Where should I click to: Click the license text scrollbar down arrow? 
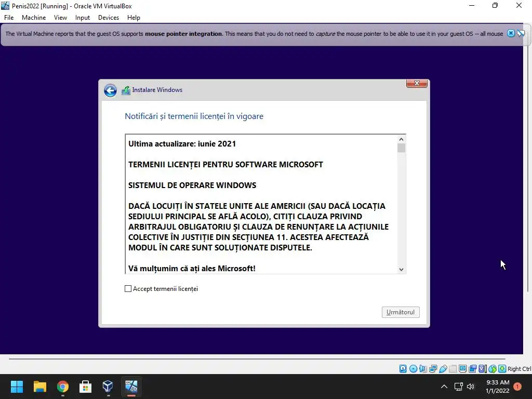pos(402,270)
